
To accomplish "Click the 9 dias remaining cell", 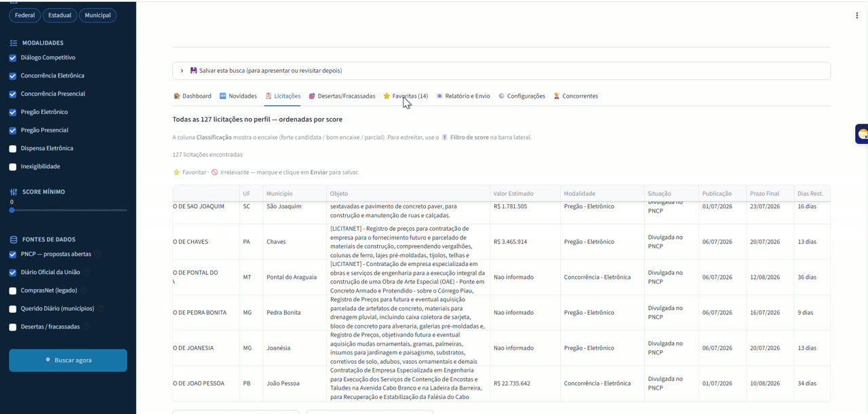I will pyautogui.click(x=812, y=313).
